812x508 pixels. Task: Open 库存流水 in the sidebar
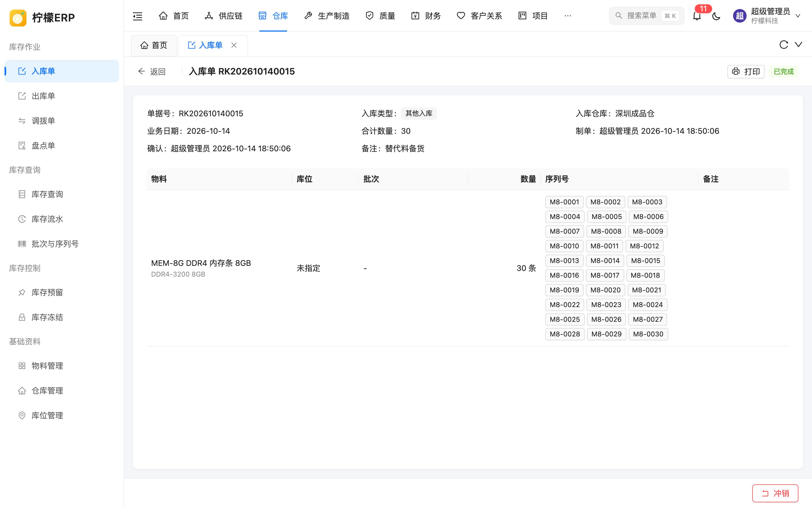tap(62, 219)
